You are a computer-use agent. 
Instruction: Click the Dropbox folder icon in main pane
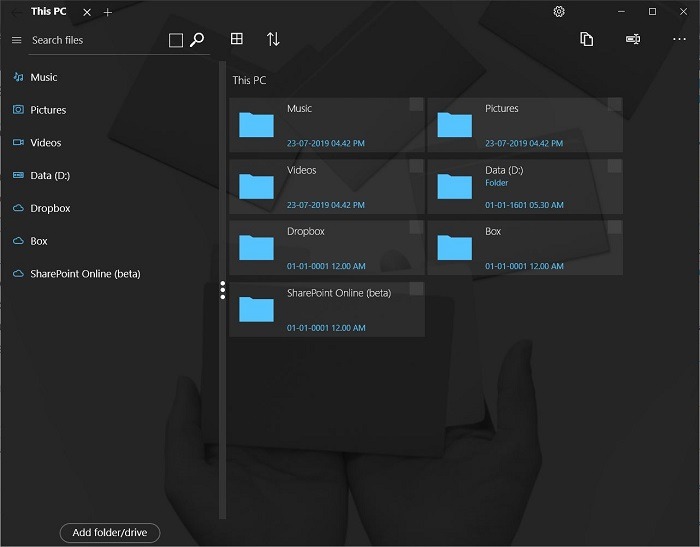pos(256,247)
